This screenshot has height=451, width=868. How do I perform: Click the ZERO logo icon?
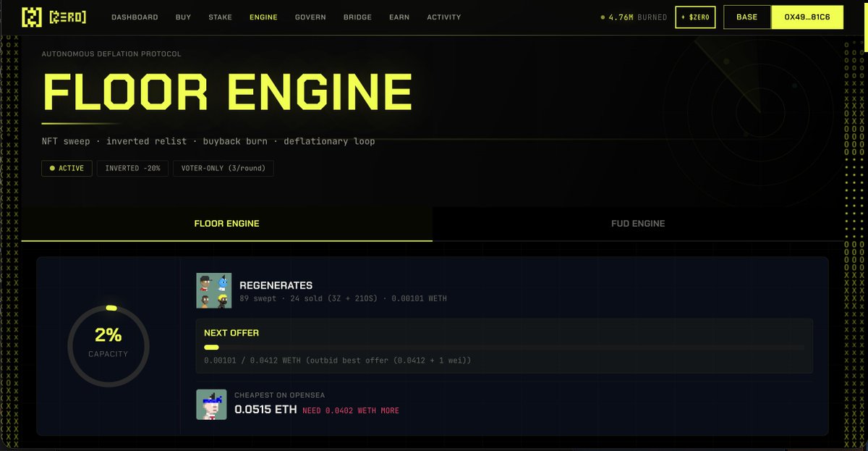coord(32,17)
